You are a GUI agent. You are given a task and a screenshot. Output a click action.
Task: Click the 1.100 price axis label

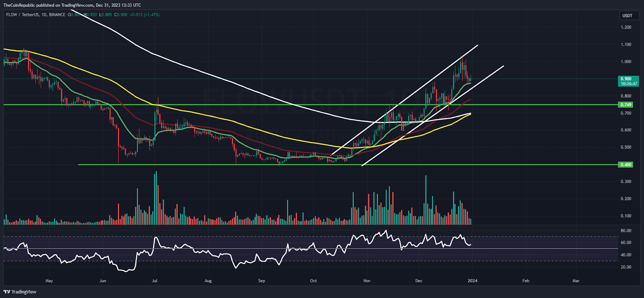point(626,45)
